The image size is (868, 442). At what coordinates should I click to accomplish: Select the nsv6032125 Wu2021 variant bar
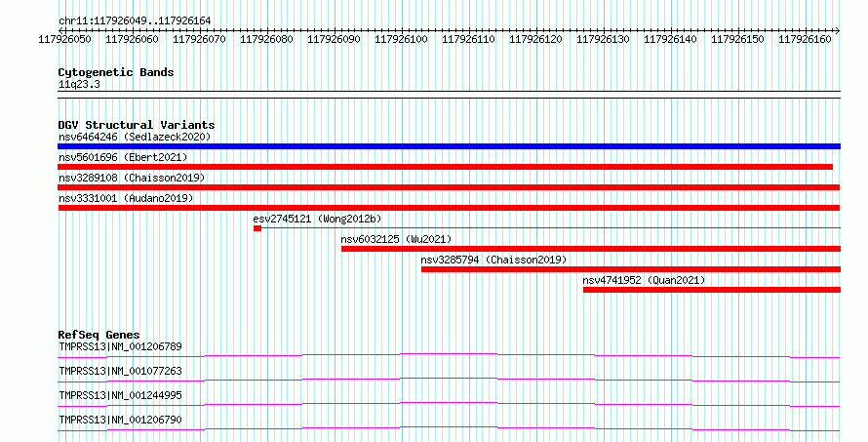point(591,249)
